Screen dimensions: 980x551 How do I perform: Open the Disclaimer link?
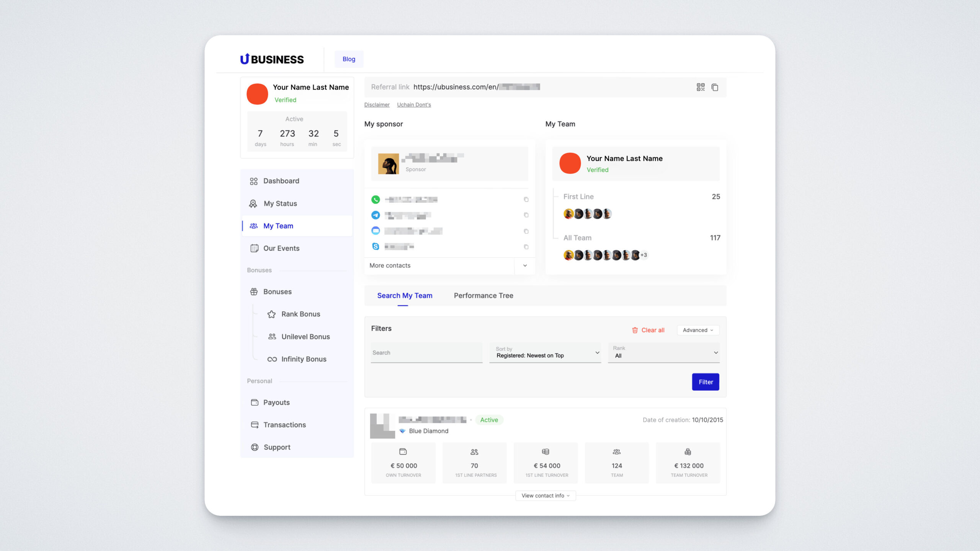(x=377, y=104)
